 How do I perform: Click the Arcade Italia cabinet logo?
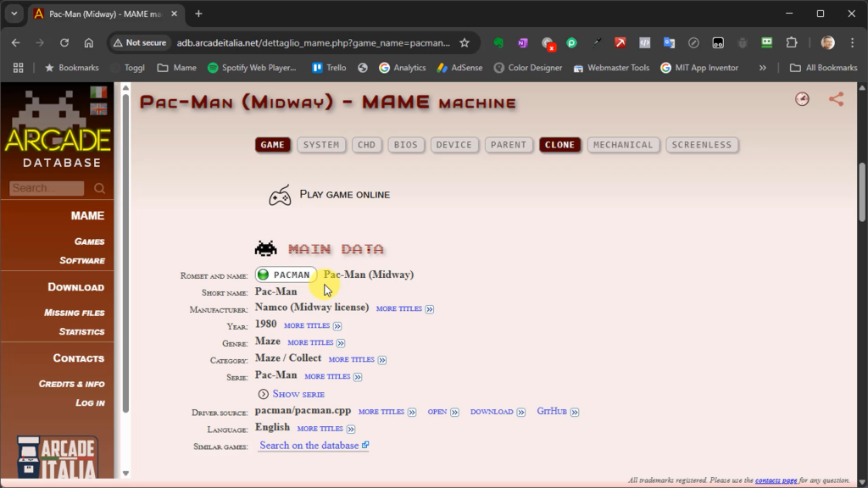click(x=57, y=457)
